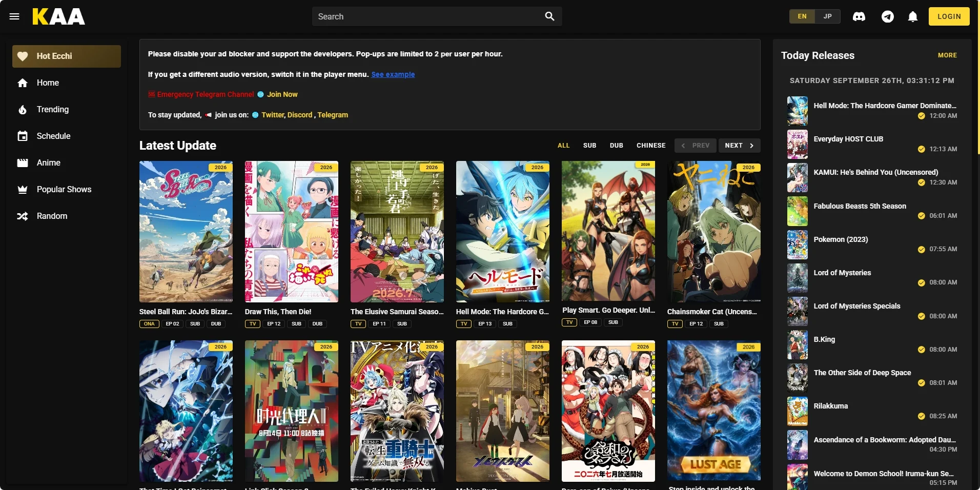This screenshot has height=490, width=980.
Task: Click the Random shuffle icon
Action: pos(23,216)
